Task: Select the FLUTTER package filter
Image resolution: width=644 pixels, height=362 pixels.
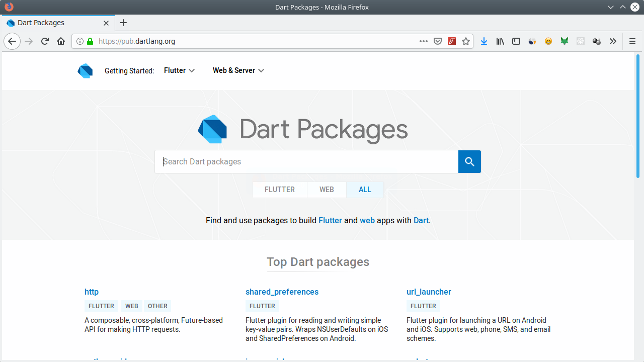Action: click(280, 190)
